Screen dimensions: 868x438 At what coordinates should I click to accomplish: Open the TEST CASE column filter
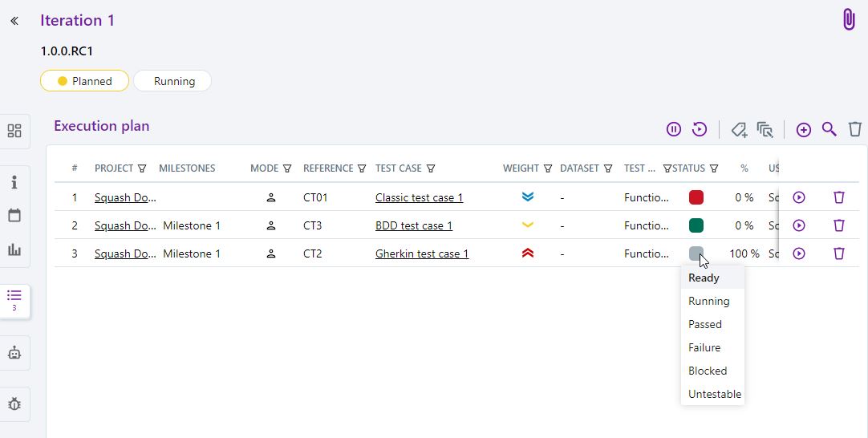(431, 168)
